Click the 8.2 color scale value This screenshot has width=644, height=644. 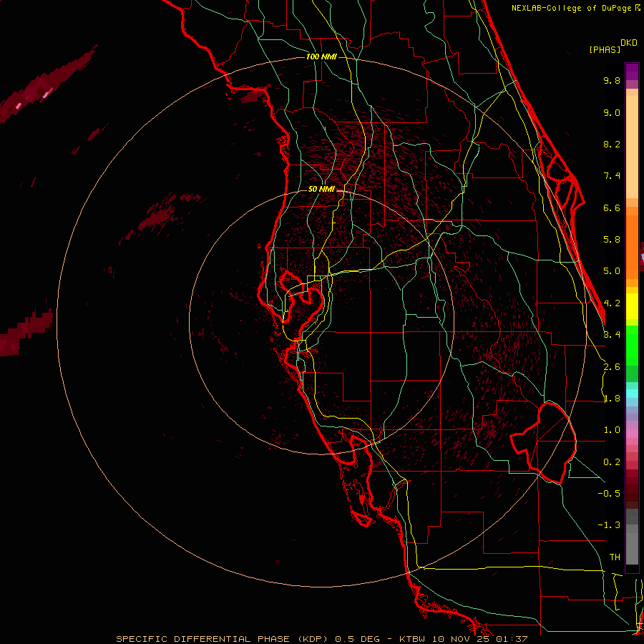click(612, 144)
